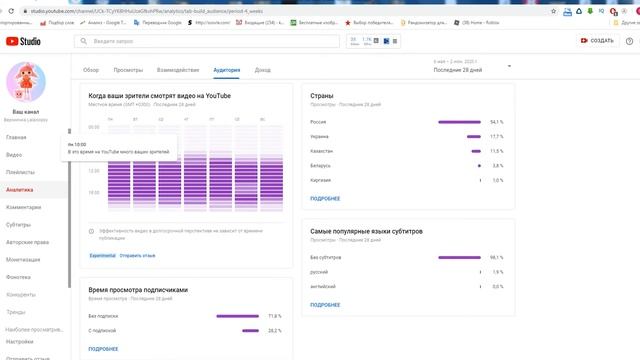Focus the Studio search input field

[x=207, y=41]
